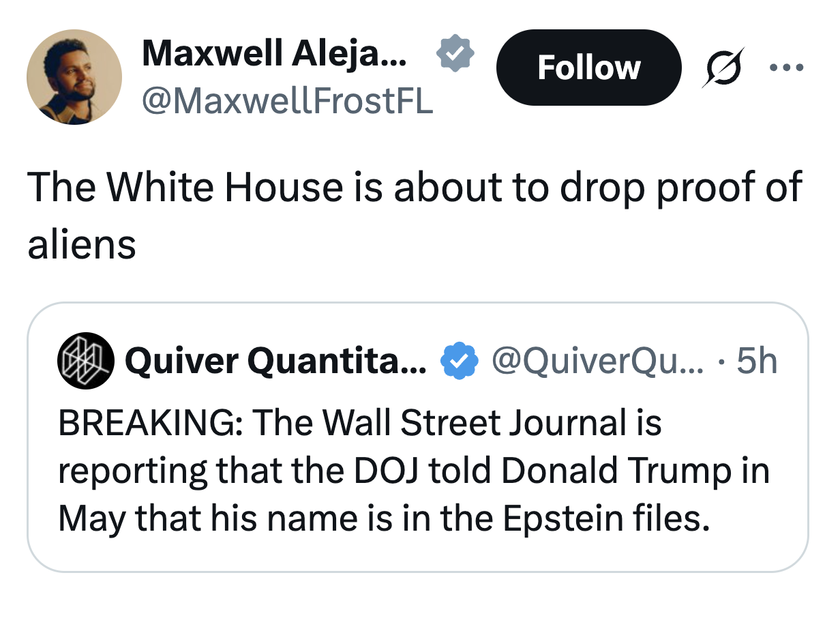Open Maxwell Frost's profile photo
The width and height of the screenshot is (840, 618).
click(74, 76)
